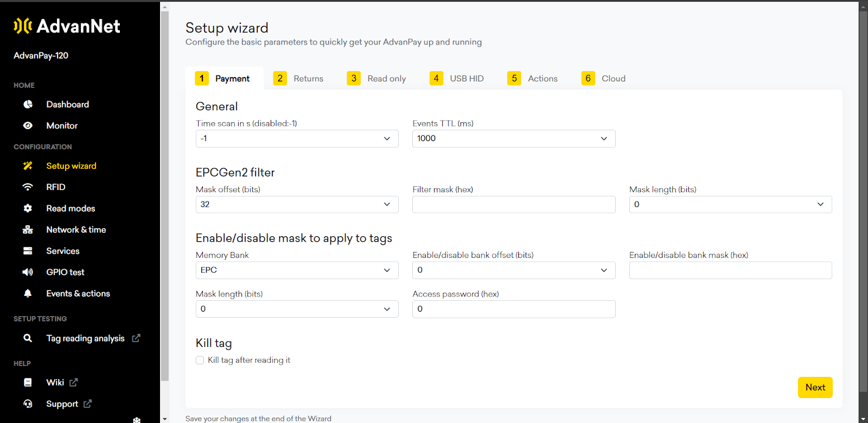Click the GPIO test speaker icon
Viewport: 868px width, 423px height.
click(28, 272)
